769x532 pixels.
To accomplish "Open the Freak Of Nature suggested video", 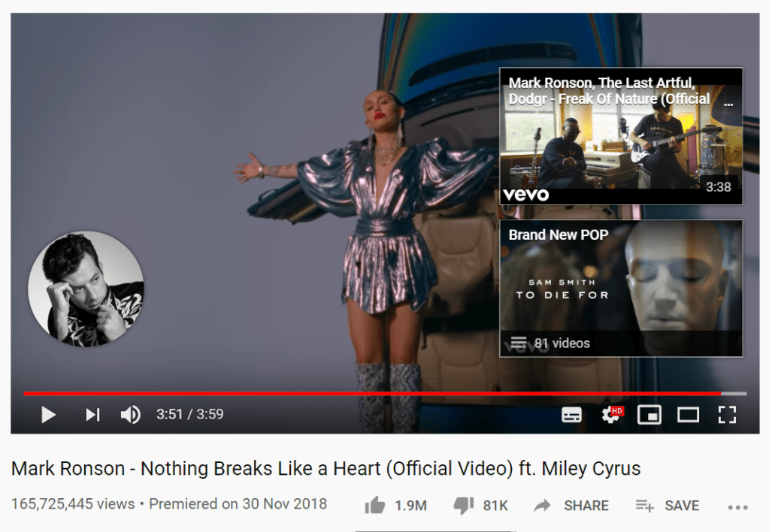I will coord(621,136).
